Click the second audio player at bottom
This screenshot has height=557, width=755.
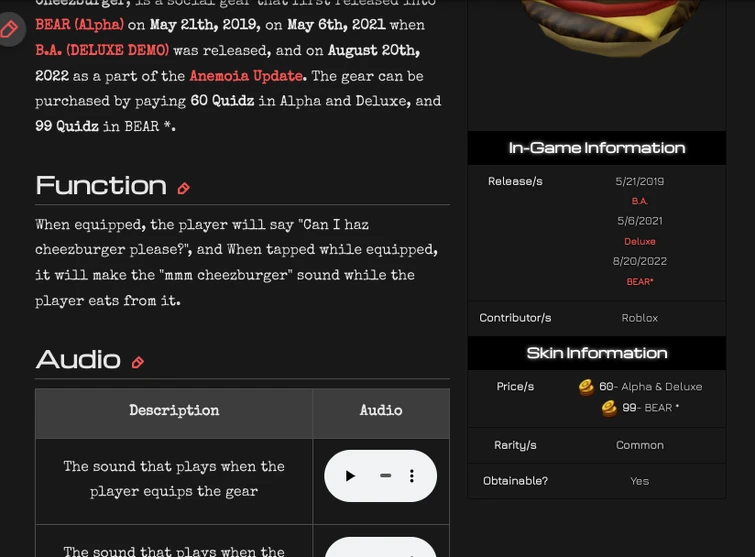(x=380, y=549)
